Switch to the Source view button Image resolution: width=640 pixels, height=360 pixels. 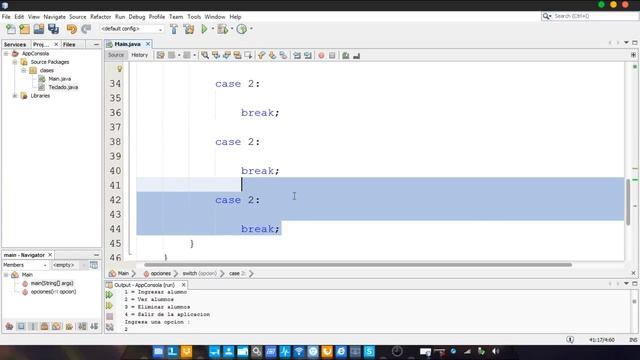coord(116,55)
